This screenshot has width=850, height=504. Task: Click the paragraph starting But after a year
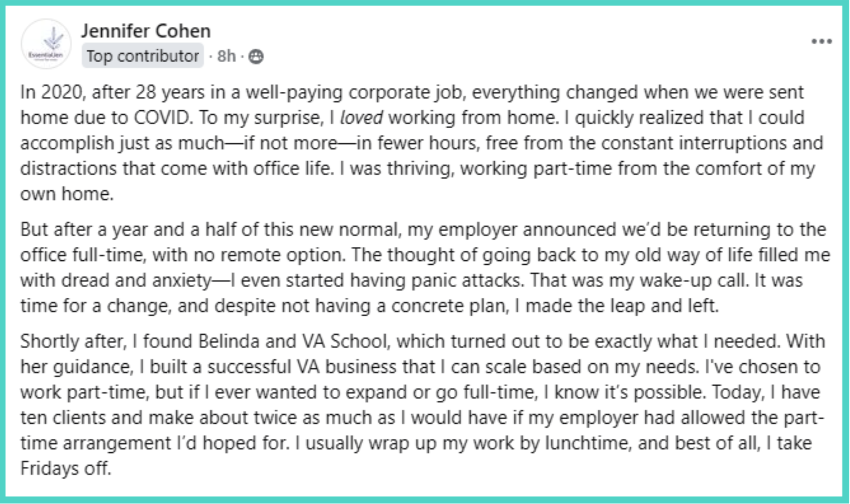point(425,267)
